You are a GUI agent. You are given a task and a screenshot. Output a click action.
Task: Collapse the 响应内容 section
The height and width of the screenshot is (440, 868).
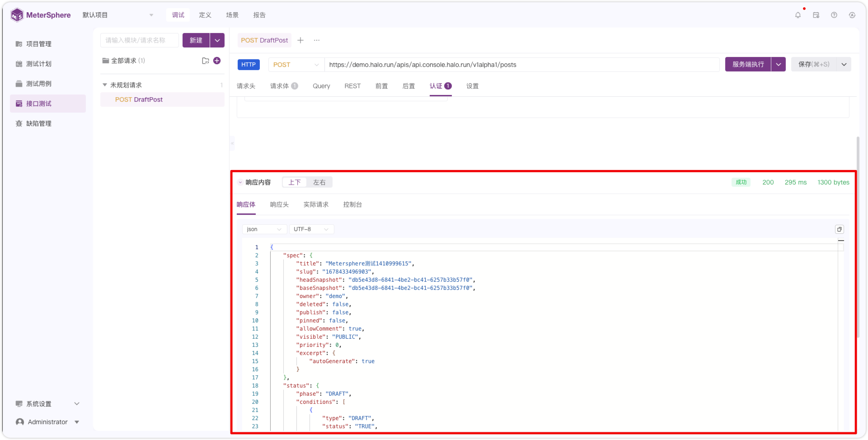pos(240,182)
